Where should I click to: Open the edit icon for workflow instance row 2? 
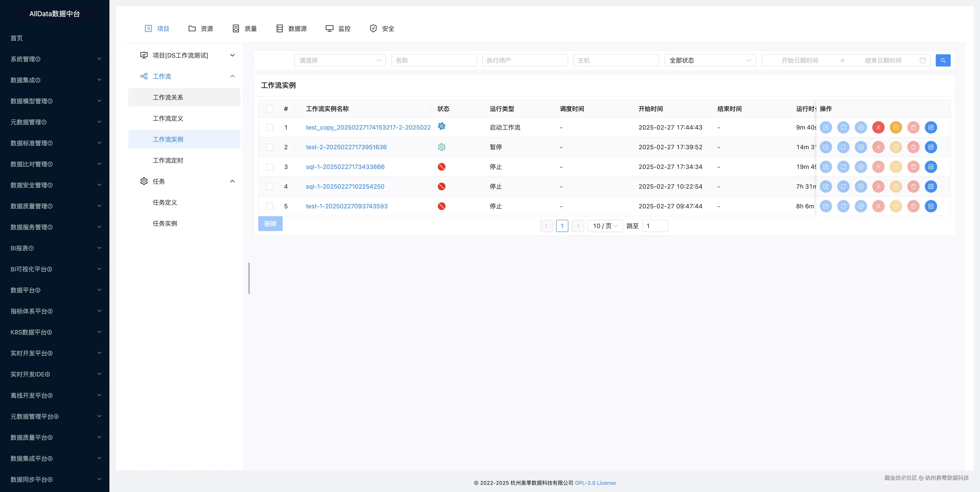(826, 147)
